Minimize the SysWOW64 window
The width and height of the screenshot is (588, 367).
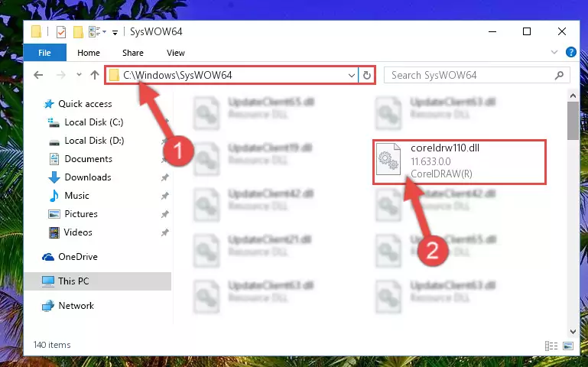[492, 31]
